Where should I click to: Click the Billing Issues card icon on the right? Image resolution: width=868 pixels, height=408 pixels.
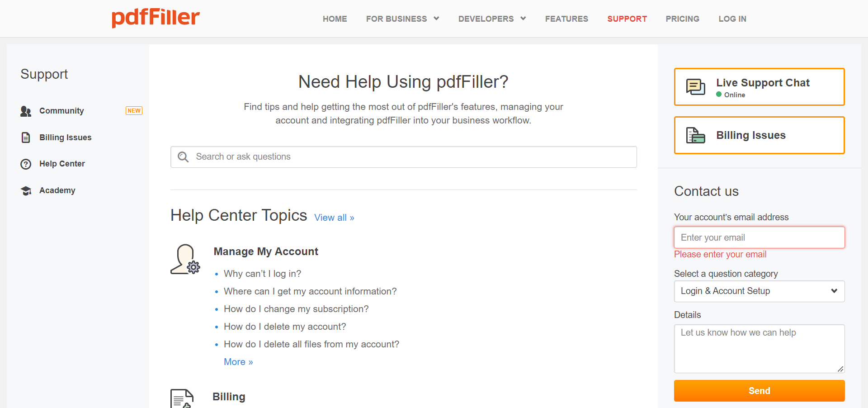[695, 135]
